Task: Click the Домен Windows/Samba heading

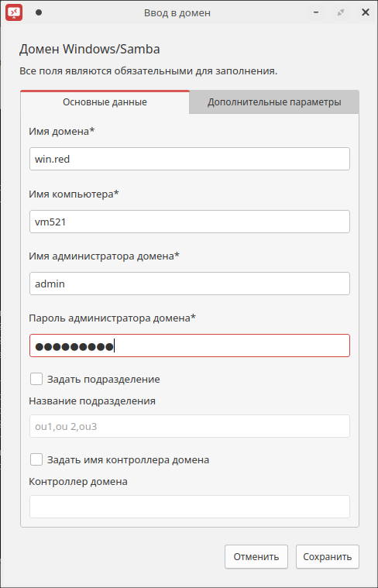Action: (x=90, y=49)
